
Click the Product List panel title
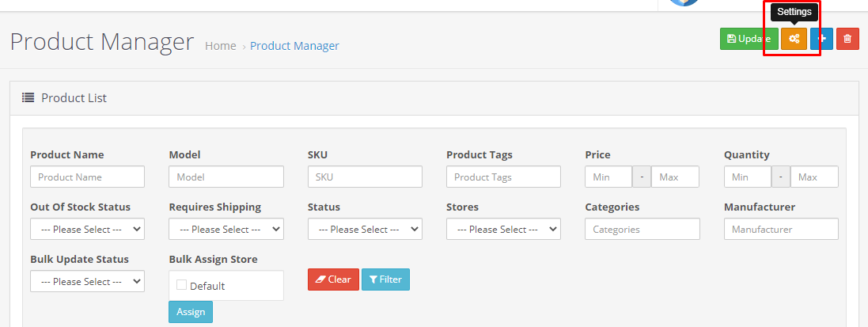[x=74, y=98]
